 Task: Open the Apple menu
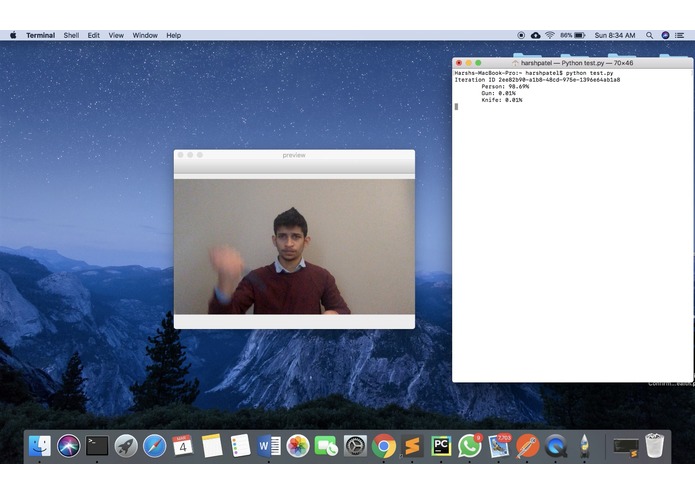pos(13,35)
